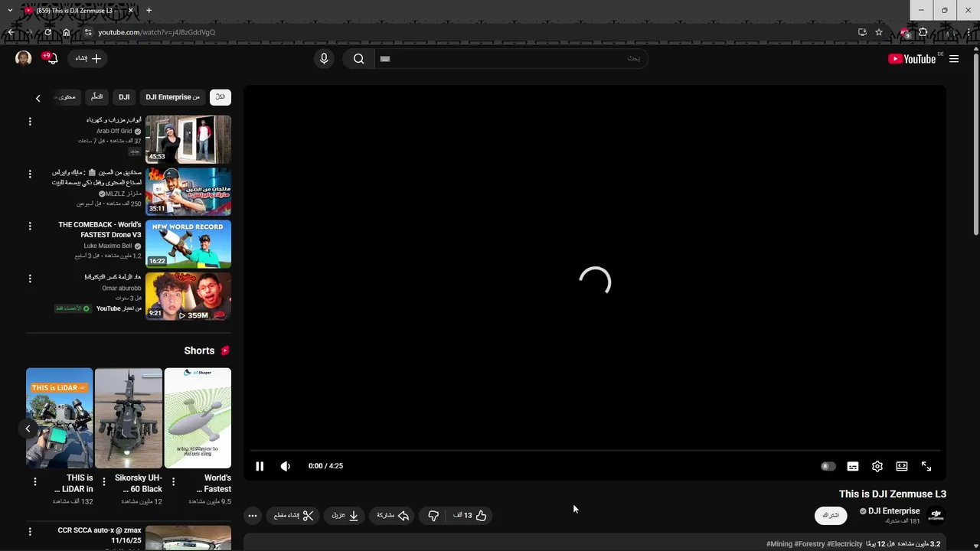Go to browser home page icon

click(66, 32)
